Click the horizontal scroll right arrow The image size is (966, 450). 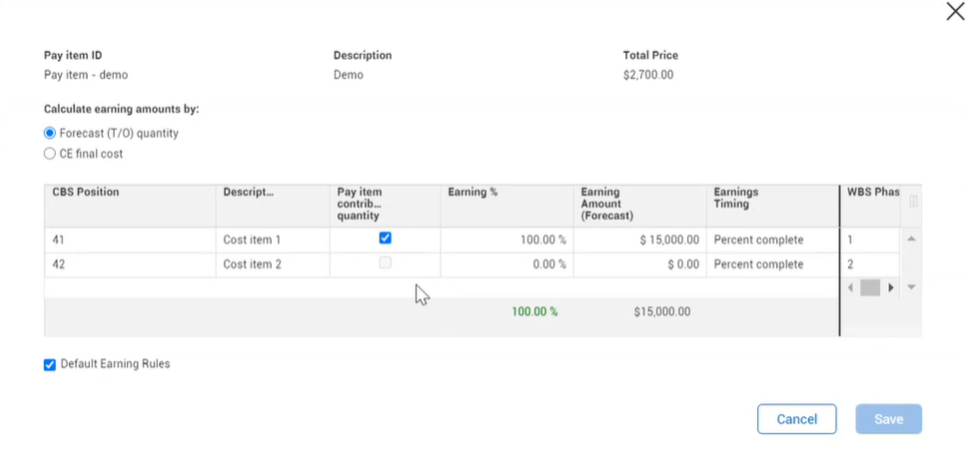pos(891,287)
